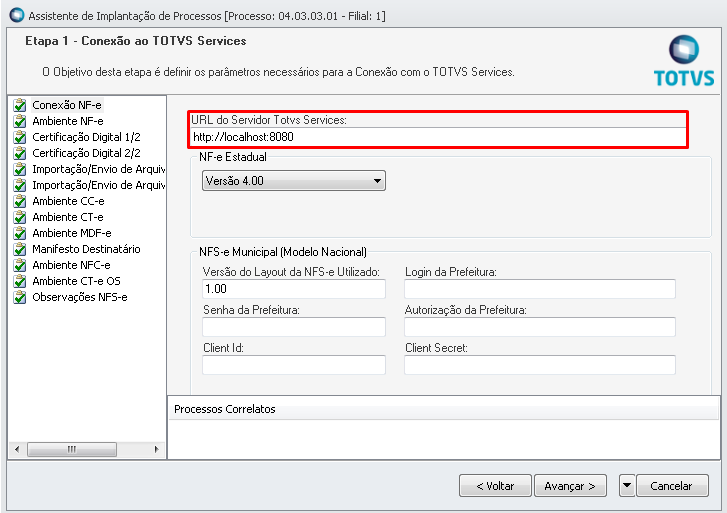The width and height of the screenshot is (727, 513).
Task: Click the Autorização da Prefeitura field
Action: [540, 327]
